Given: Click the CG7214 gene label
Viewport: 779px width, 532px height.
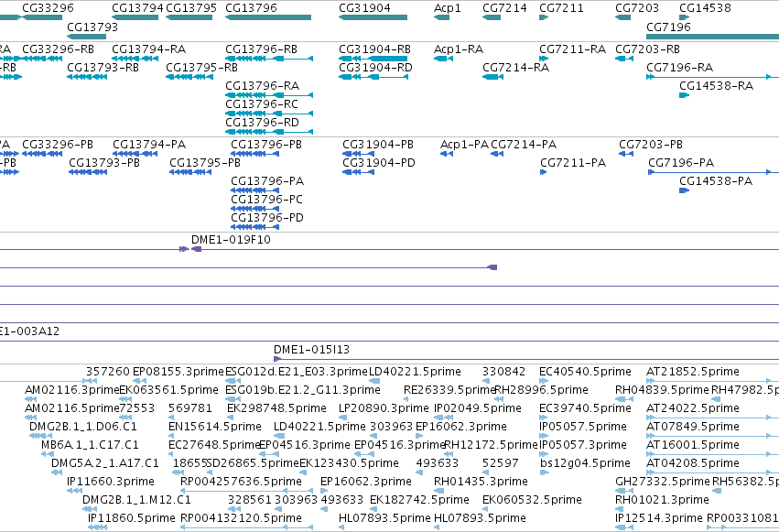Looking at the screenshot, I should tap(504, 8).
